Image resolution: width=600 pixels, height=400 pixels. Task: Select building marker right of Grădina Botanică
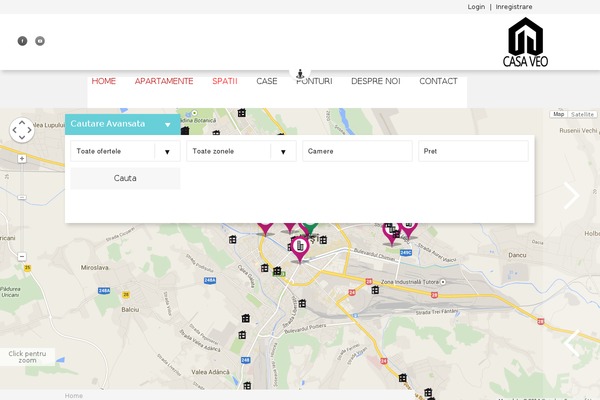[241, 113]
